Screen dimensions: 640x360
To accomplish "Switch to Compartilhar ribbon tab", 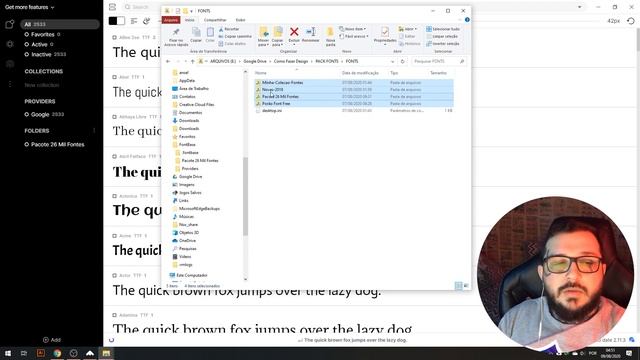I will coord(215,20).
